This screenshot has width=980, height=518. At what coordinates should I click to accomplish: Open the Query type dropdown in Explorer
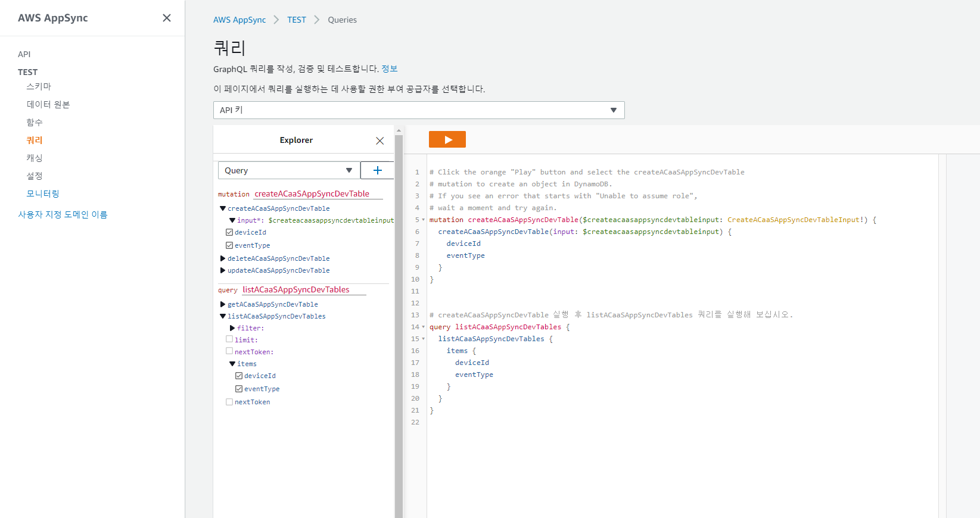tap(289, 170)
